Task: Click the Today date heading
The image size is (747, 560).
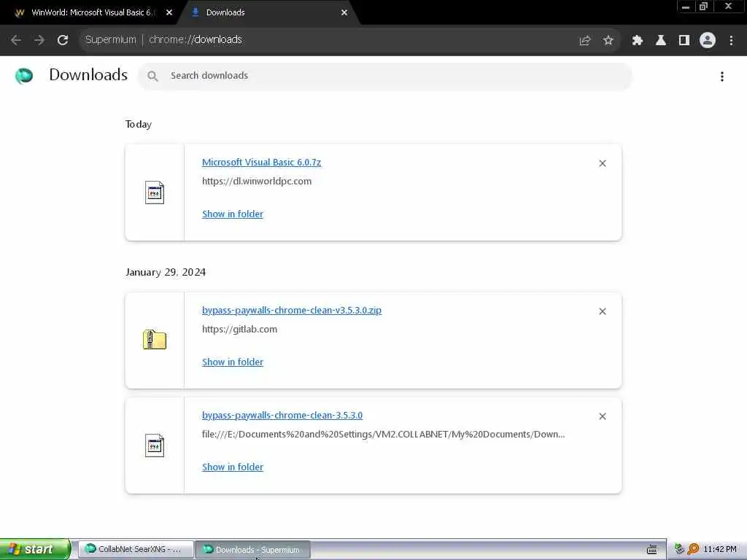Action: (x=139, y=124)
